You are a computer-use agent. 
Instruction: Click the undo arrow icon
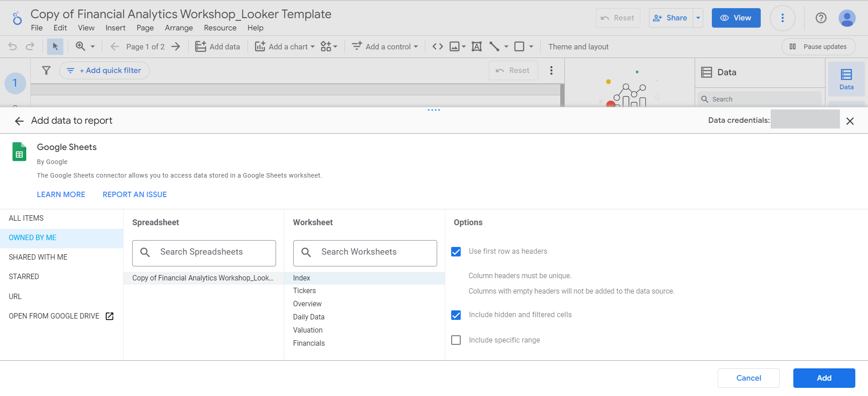[13, 47]
